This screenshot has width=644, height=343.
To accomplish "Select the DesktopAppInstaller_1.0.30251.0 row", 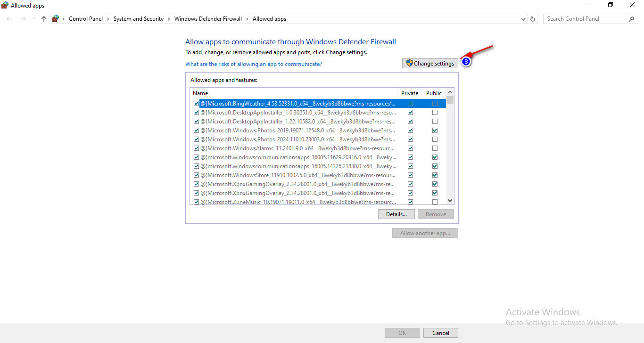I will [318, 113].
